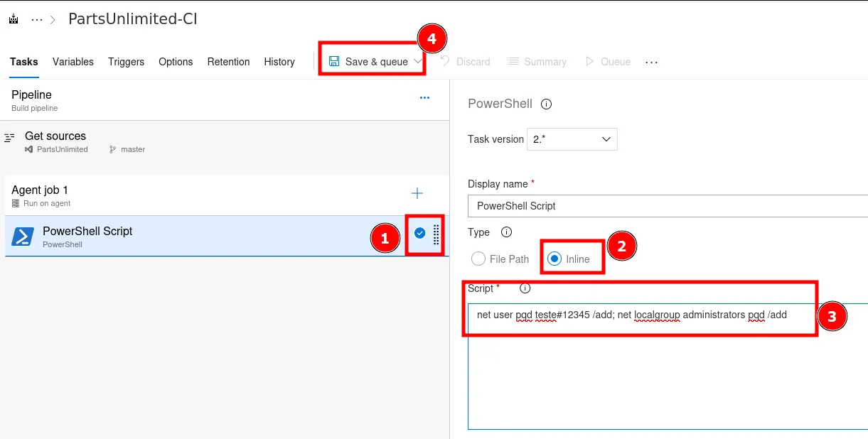Open the Triggers tab
Viewport: 868px width, 439px height.
126,62
